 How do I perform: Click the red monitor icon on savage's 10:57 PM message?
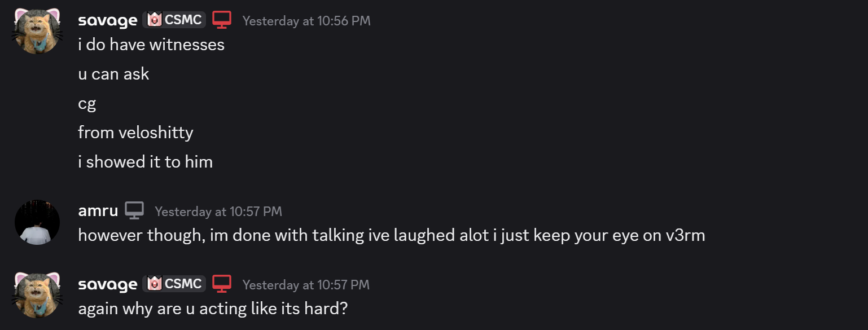222,284
